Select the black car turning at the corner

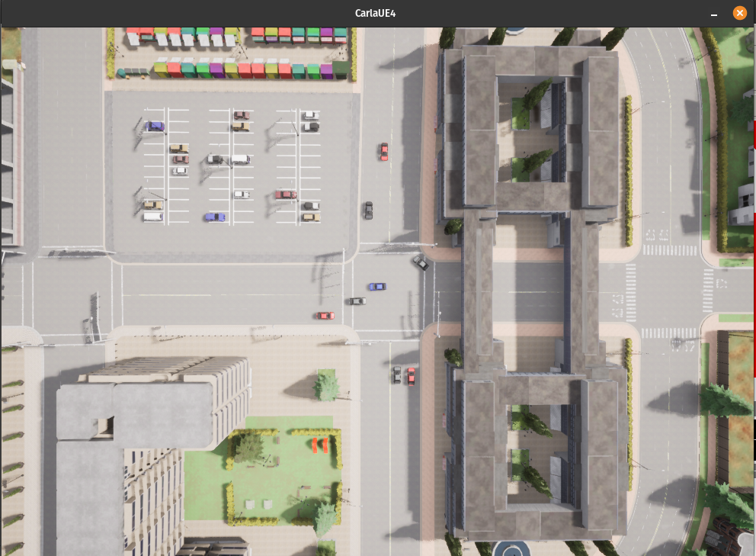click(x=421, y=262)
